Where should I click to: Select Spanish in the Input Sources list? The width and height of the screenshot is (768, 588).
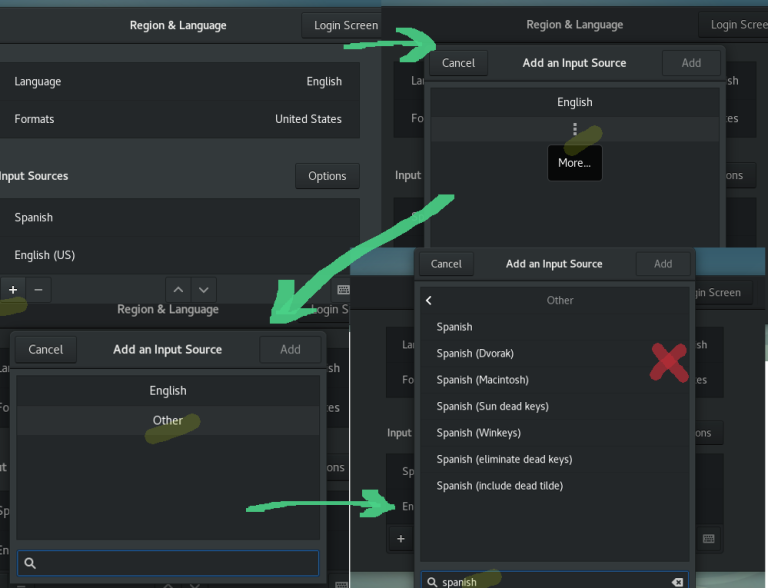pos(178,218)
